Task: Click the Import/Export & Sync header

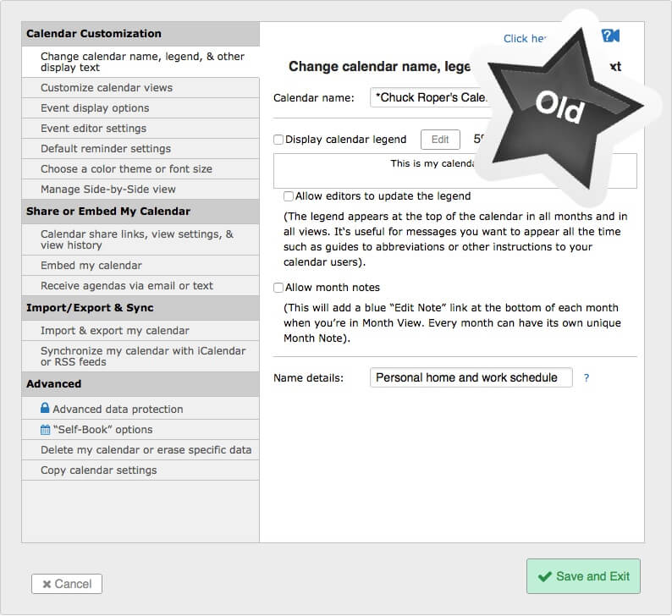Action: [x=140, y=308]
